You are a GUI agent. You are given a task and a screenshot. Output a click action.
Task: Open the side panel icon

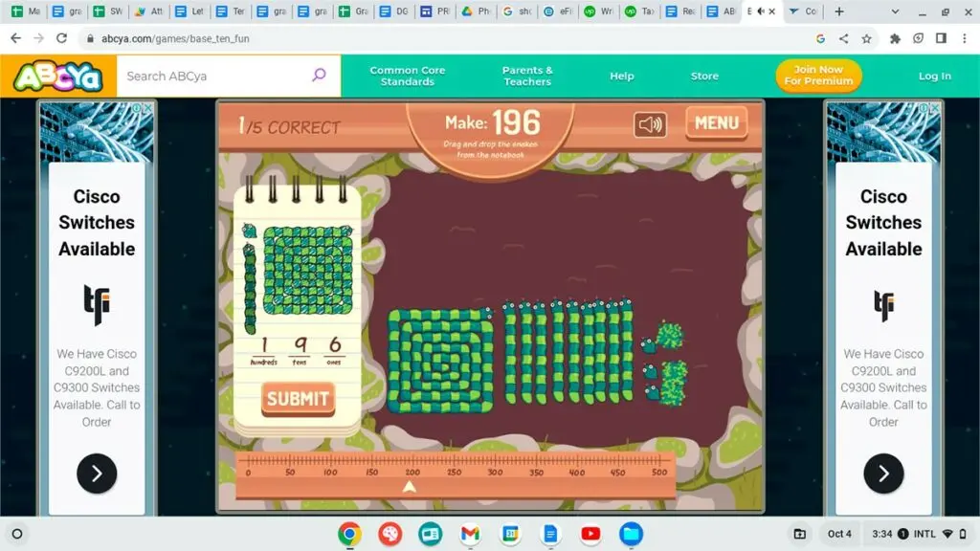(941, 38)
